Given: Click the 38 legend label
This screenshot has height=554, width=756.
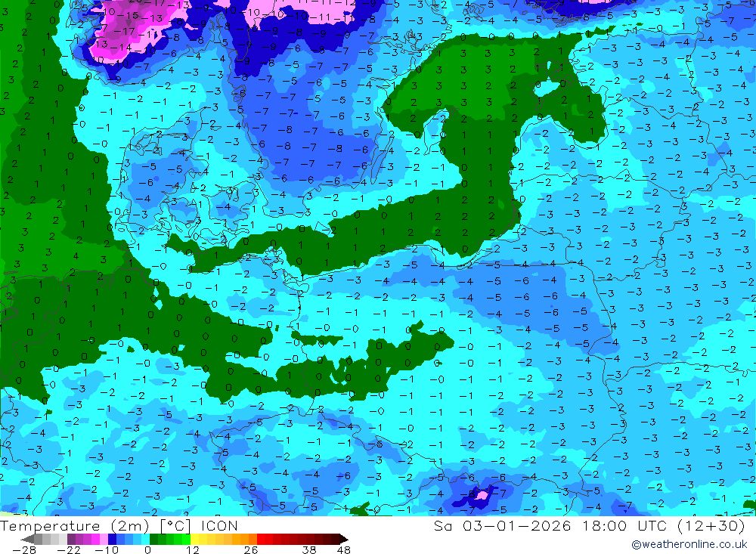Looking at the screenshot, I should click(x=309, y=550).
